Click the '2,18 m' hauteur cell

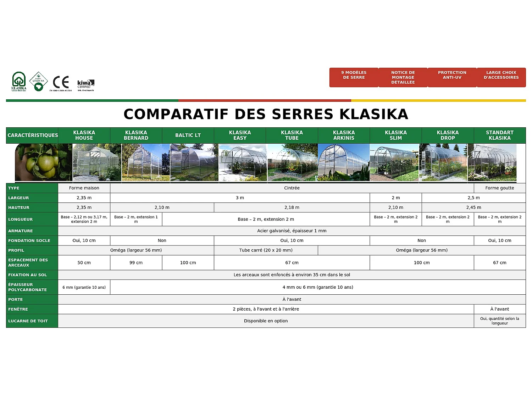click(292, 207)
